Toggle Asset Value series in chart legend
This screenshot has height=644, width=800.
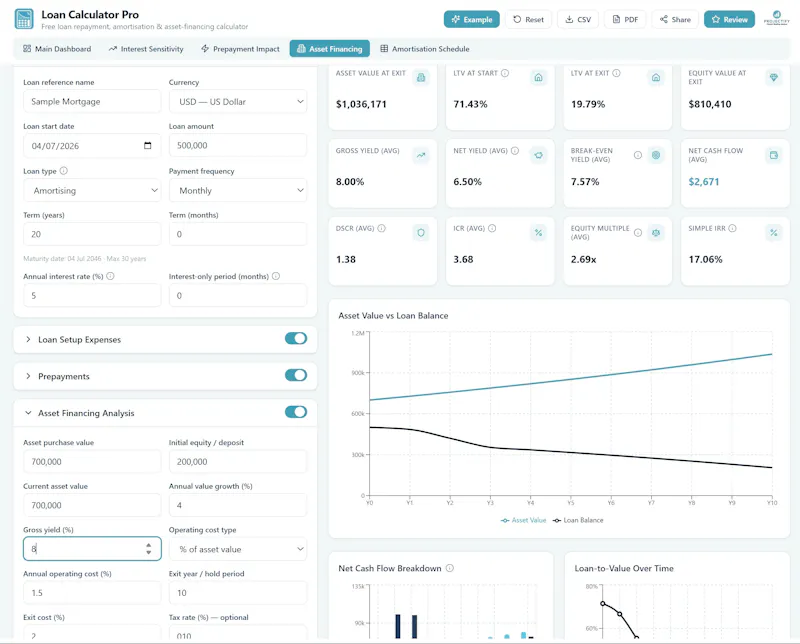coord(523,520)
